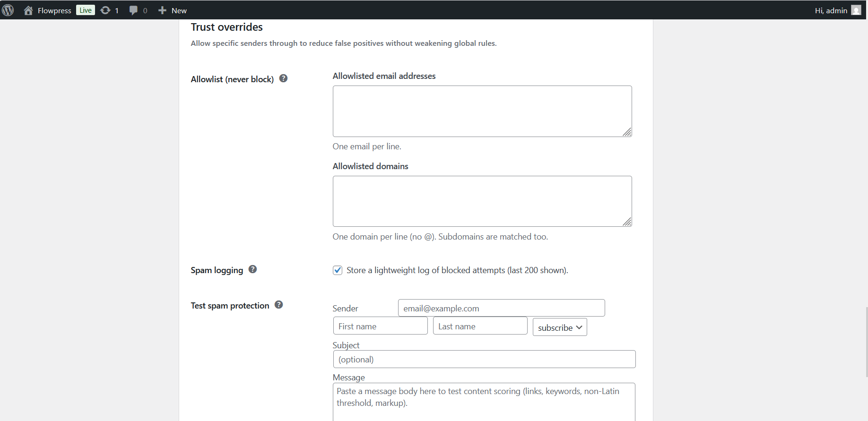The height and width of the screenshot is (421, 868).
Task: Click in the Message textarea
Action: (484, 402)
